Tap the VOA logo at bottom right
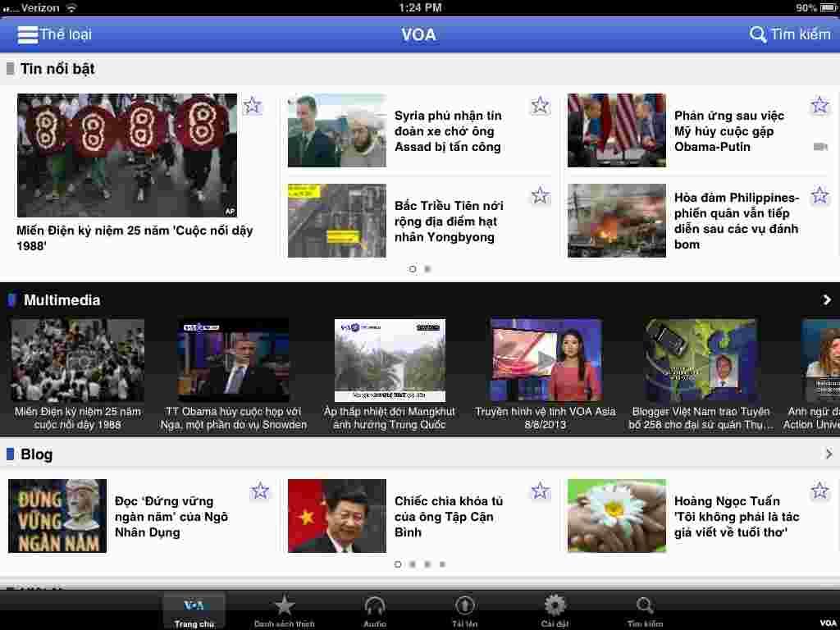This screenshot has width=840, height=630. [x=829, y=623]
